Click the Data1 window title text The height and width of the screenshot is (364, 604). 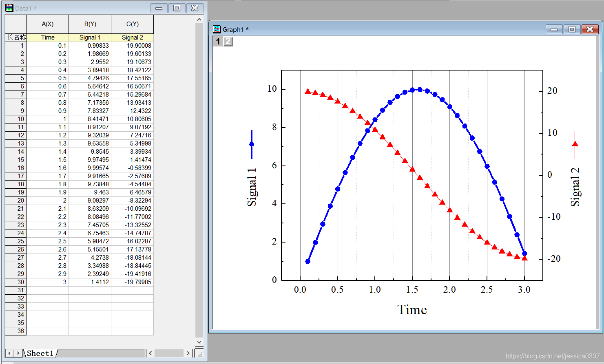pyautogui.click(x=26, y=8)
